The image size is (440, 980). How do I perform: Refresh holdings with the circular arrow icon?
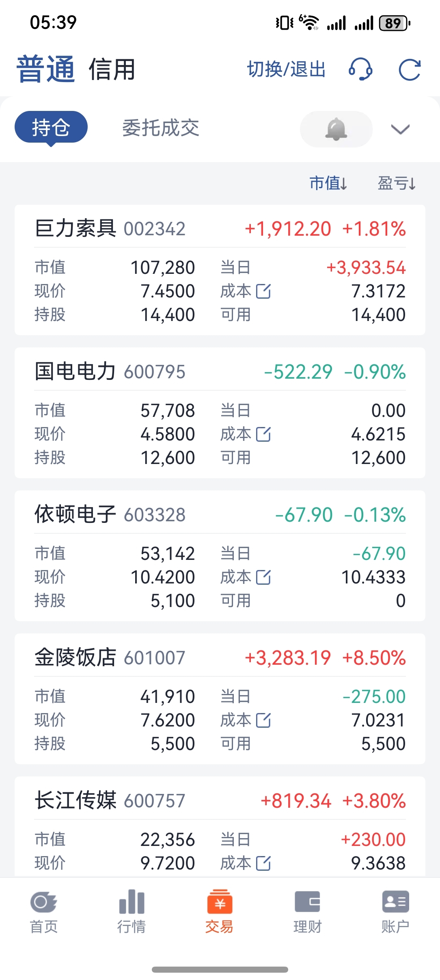tap(410, 70)
